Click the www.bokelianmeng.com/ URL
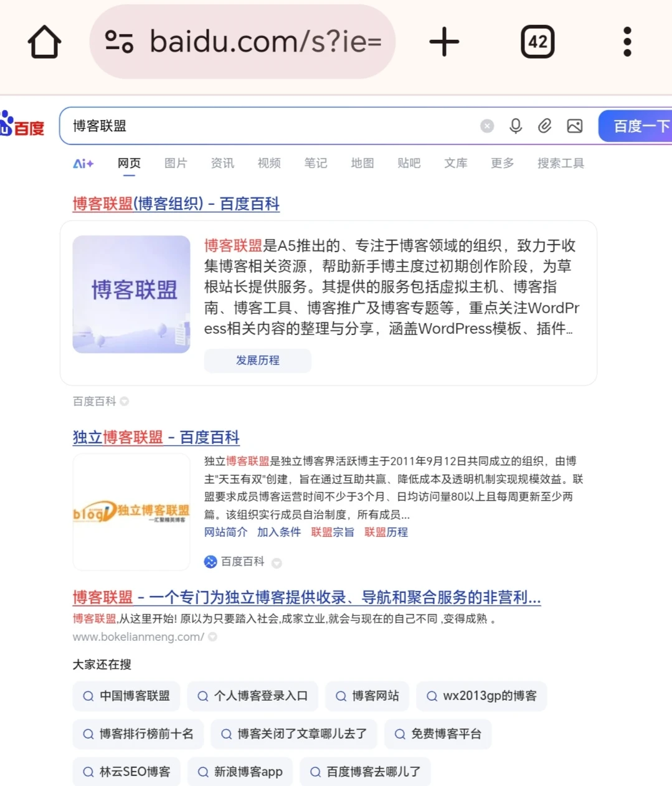 click(x=138, y=637)
